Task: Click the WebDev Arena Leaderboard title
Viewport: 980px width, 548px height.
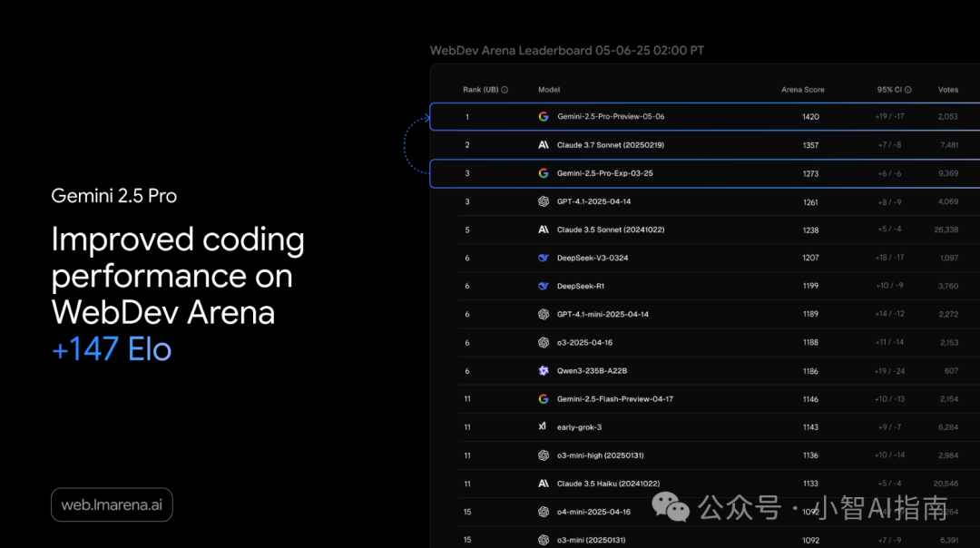Action: 566,51
